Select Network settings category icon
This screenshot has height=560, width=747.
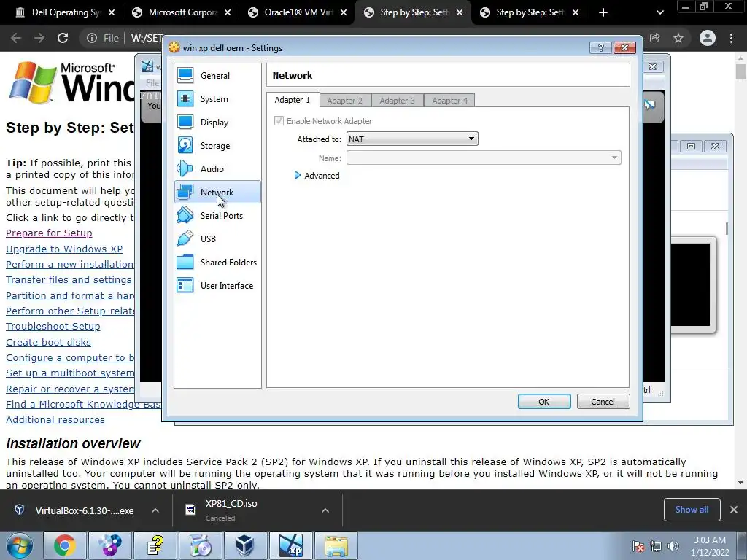(x=185, y=192)
